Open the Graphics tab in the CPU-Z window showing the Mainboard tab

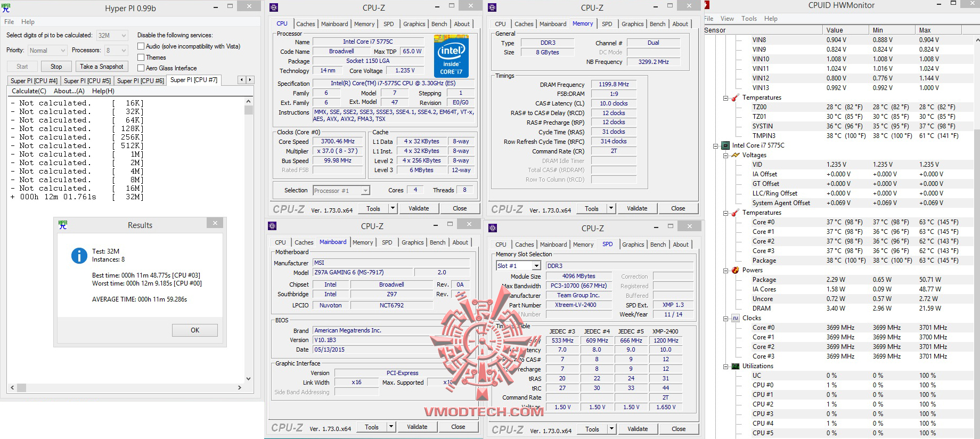413,242
